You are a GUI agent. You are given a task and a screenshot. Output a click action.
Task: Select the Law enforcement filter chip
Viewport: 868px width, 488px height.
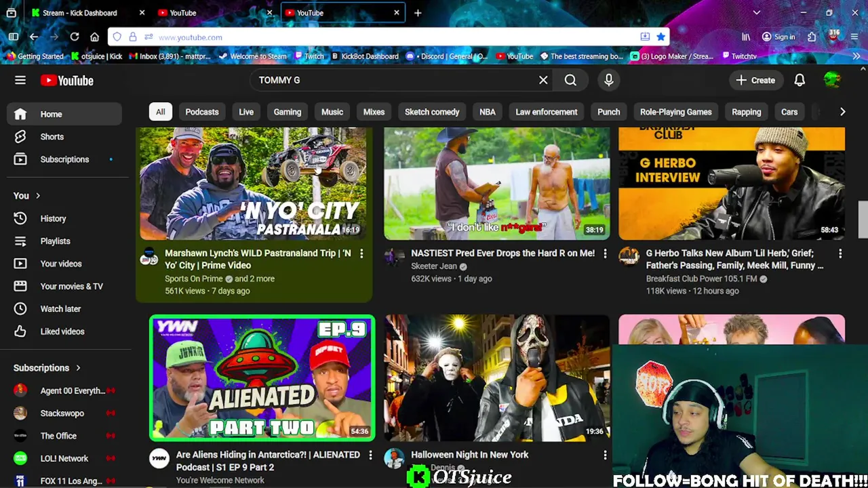click(x=547, y=112)
